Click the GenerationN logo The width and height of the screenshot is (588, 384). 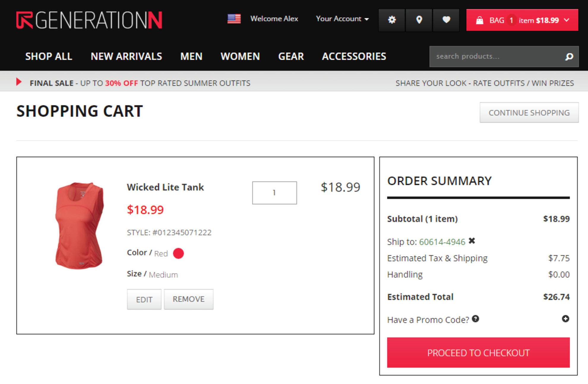pos(89,20)
